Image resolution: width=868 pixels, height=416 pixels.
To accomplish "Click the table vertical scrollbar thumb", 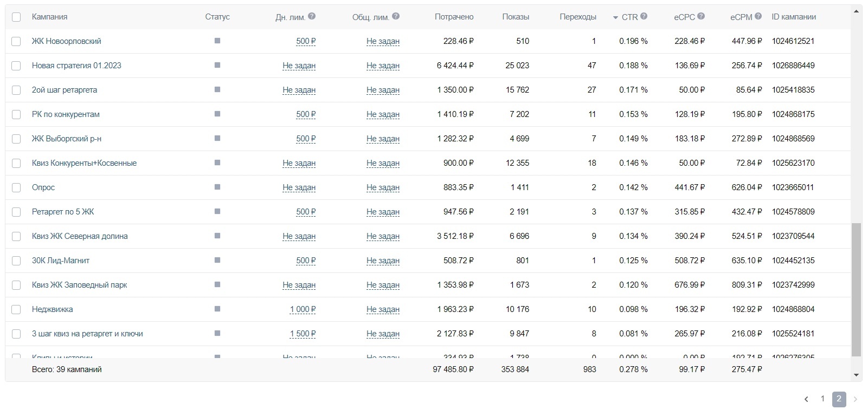I will point(857,290).
